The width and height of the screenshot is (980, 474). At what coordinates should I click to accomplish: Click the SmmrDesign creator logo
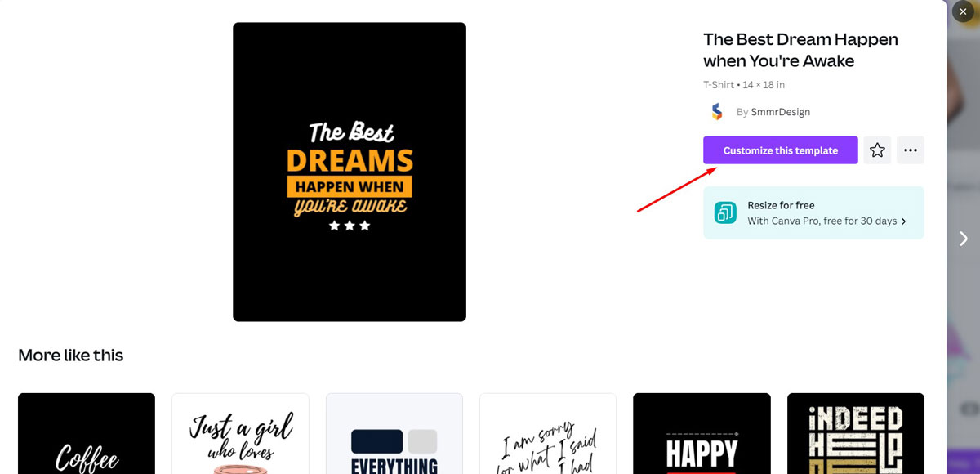(716, 112)
